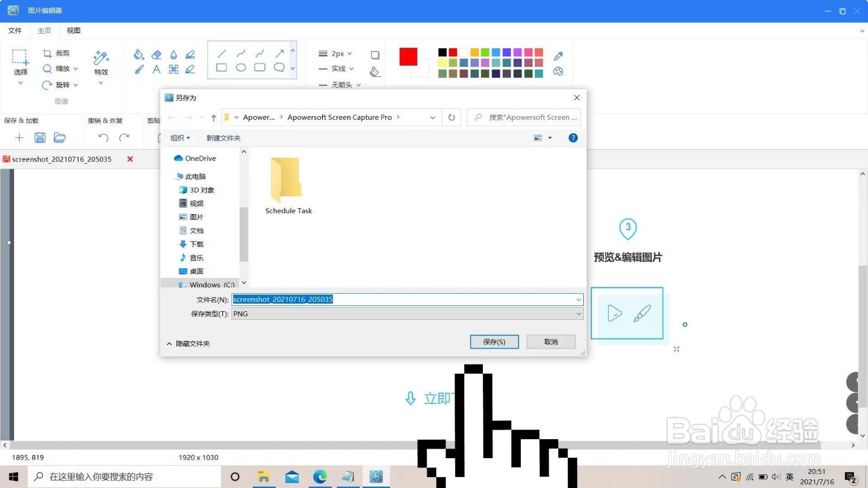Select 下载 in the navigation tree

point(192,244)
